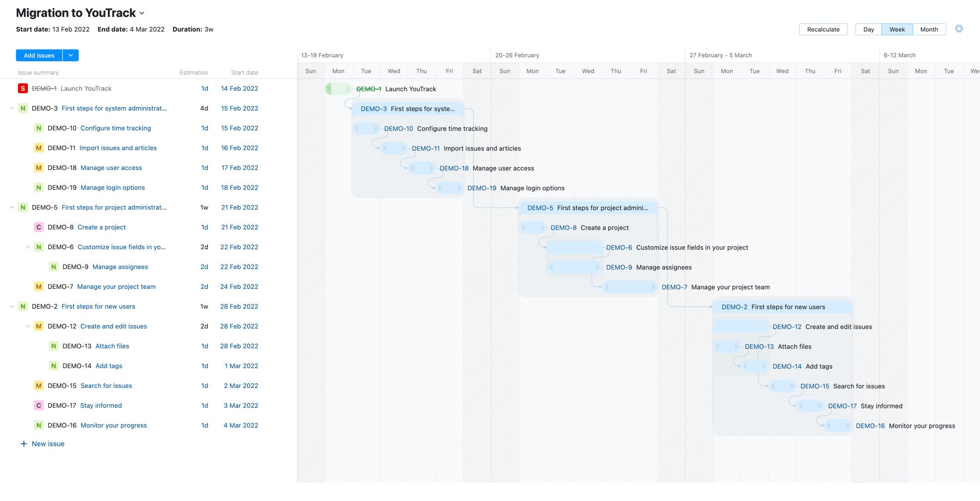Click the DEMO-2 group bar in the timeline
The height and width of the screenshot is (501, 980).
[x=782, y=307]
